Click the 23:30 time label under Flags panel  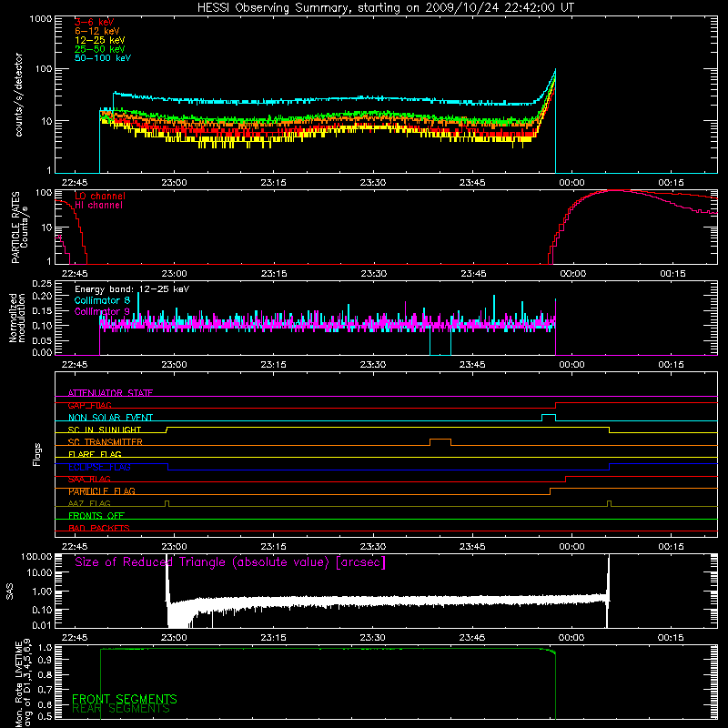pos(373,547)
